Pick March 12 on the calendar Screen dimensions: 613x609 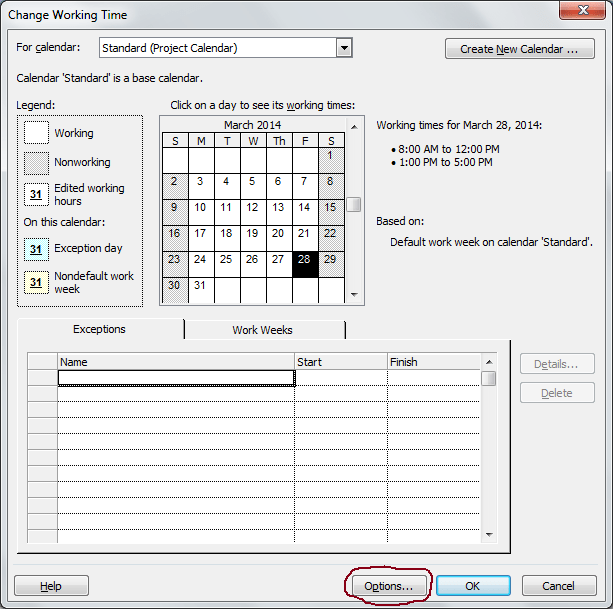click(x=253, y=213)
